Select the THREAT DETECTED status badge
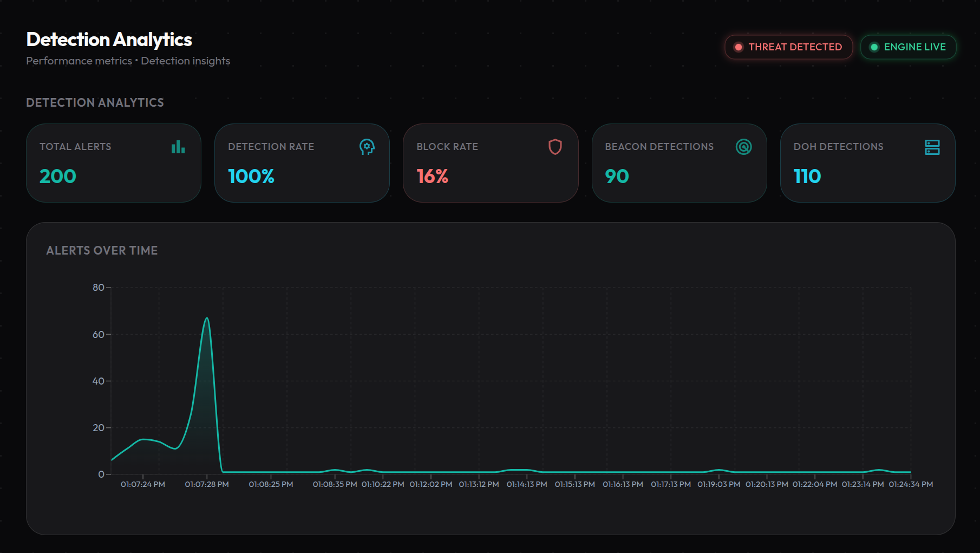This screenshot has width=980, height=553. pyautogui.click(x=788, y=47)
